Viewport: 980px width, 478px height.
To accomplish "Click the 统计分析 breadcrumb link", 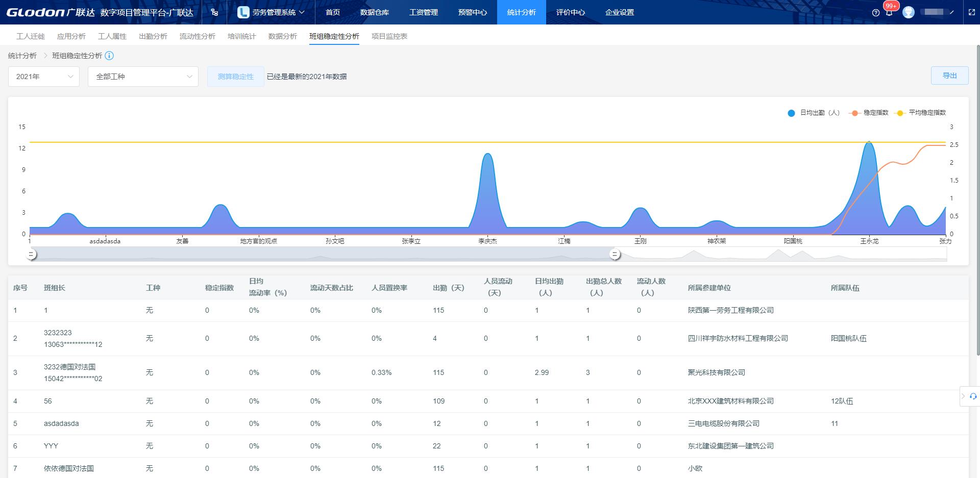I will [x=22, y=56].
